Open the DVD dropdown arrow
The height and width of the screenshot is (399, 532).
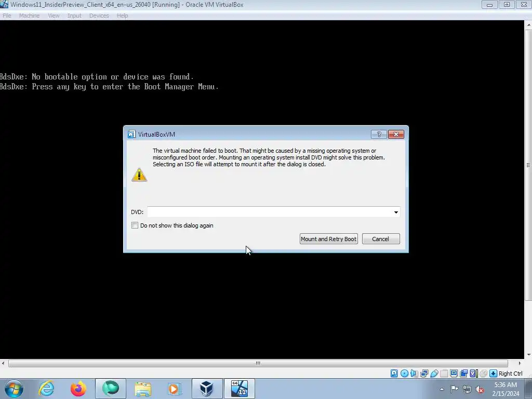point(395,212)
